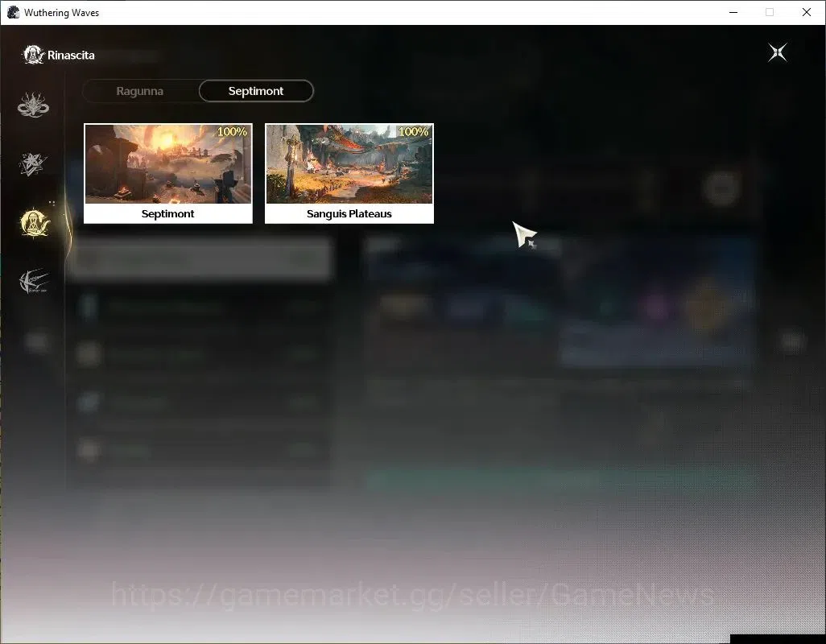Close the Wuthering Waves window
Image resolution: width=826 pixels, height=644 pixels.
pyautogui.click(x=807, y=12)
